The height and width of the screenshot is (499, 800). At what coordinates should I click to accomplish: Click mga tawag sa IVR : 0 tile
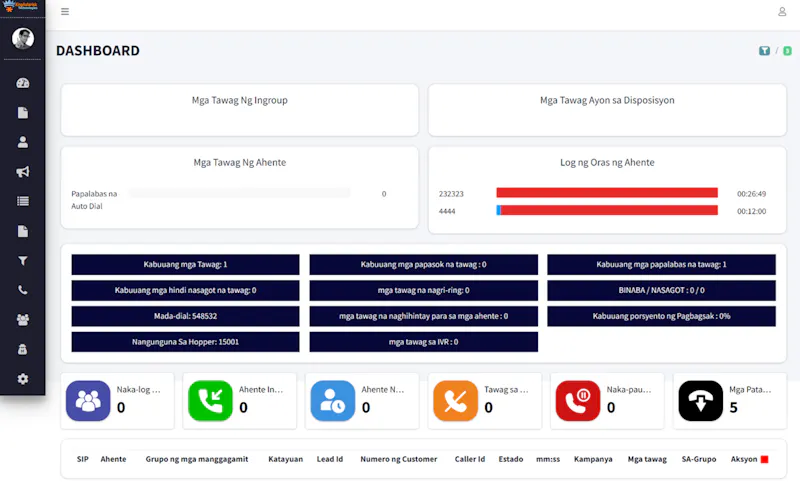[423, 342]
